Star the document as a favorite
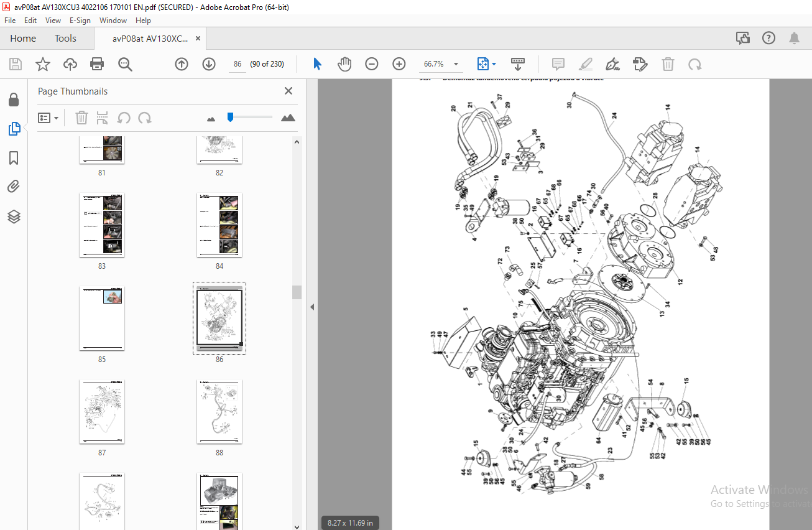The height and width of the screenshot is (530, 812). tap(42, 64)
